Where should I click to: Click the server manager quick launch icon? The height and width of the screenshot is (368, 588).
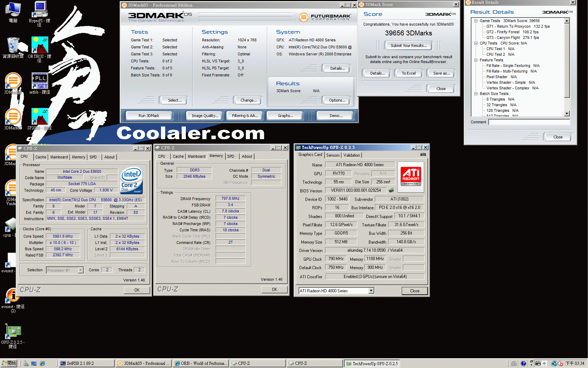pyautogui.click(x=26, y=363)
